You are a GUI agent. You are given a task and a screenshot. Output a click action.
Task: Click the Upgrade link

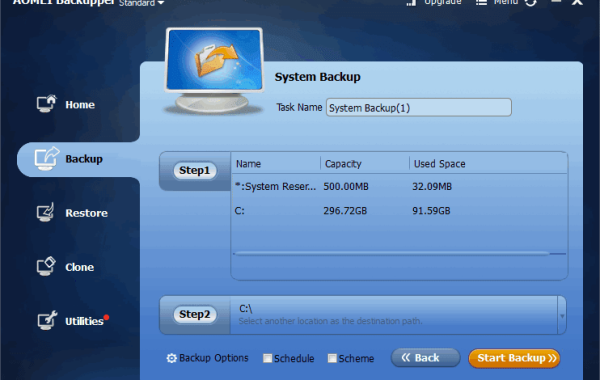[443, 2]
